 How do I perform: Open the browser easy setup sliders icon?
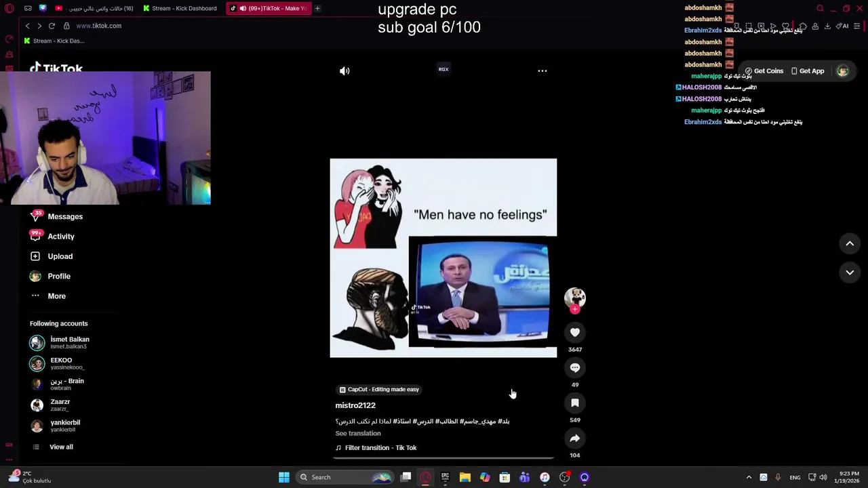click(x=857, y=26)
